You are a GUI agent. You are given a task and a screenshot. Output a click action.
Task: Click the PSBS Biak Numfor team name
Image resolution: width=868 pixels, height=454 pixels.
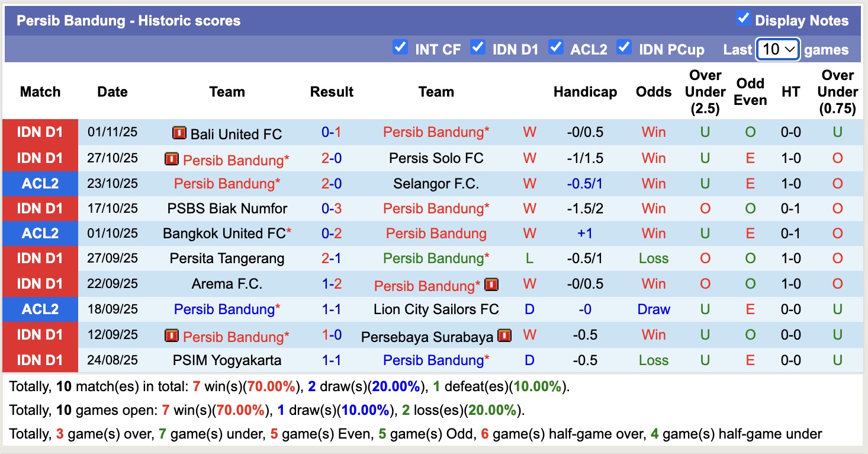point(227,208)
